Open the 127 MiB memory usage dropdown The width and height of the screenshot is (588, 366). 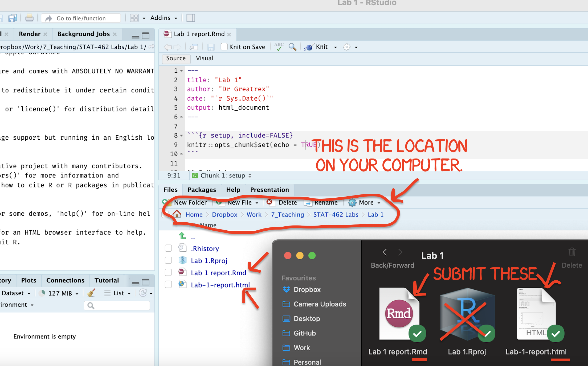[x=60, y=293]
